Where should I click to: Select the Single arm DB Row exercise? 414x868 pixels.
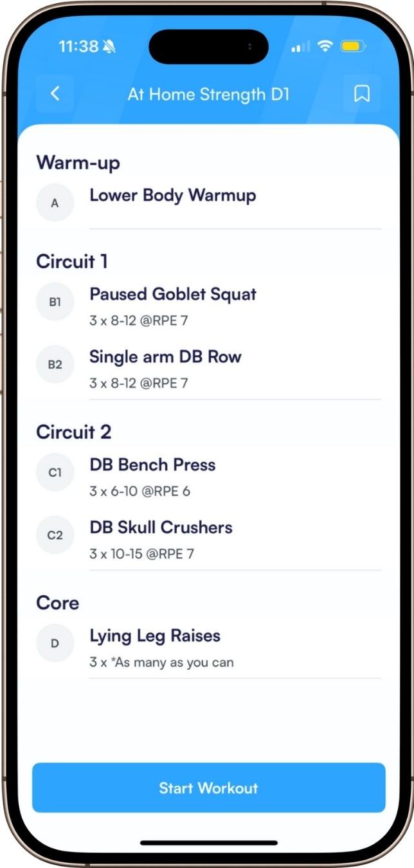click(x=165, y=357)
